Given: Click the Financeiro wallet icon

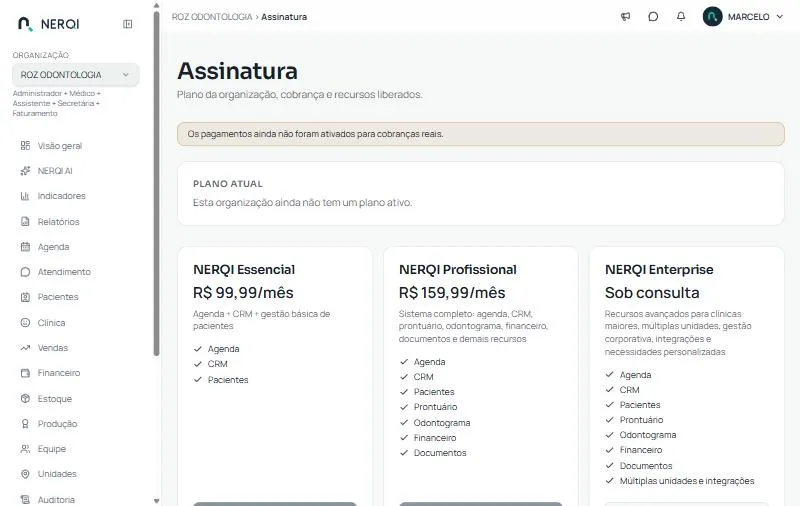Looking at the screenshot, I should tap(25, 373).
